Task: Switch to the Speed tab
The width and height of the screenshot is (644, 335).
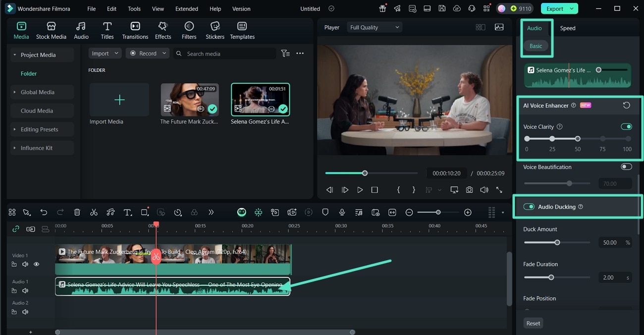Action: tap(568, 28)
